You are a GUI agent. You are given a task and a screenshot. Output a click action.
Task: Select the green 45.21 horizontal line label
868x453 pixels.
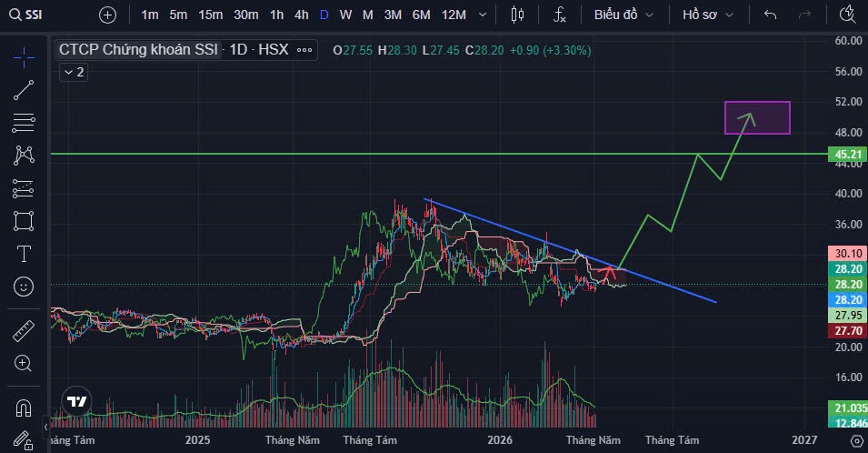pyautogui.click(x=847, y=155)
